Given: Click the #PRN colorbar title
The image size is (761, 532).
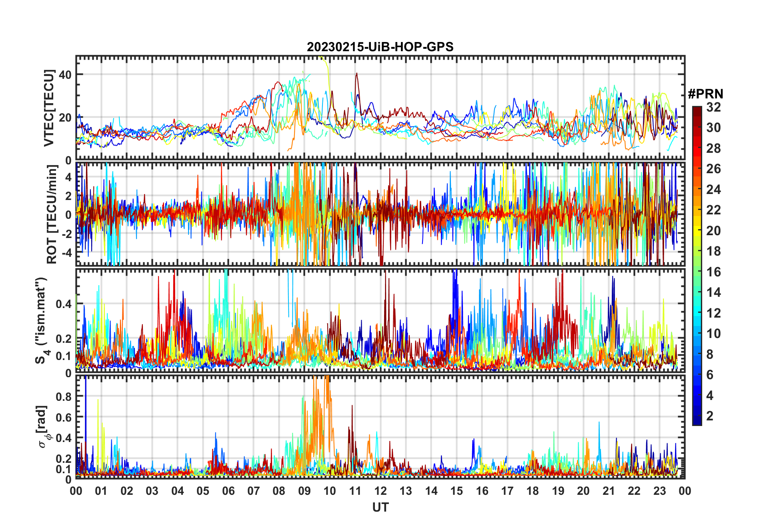Looking at the screenshot, I should (x=705, y=94).
